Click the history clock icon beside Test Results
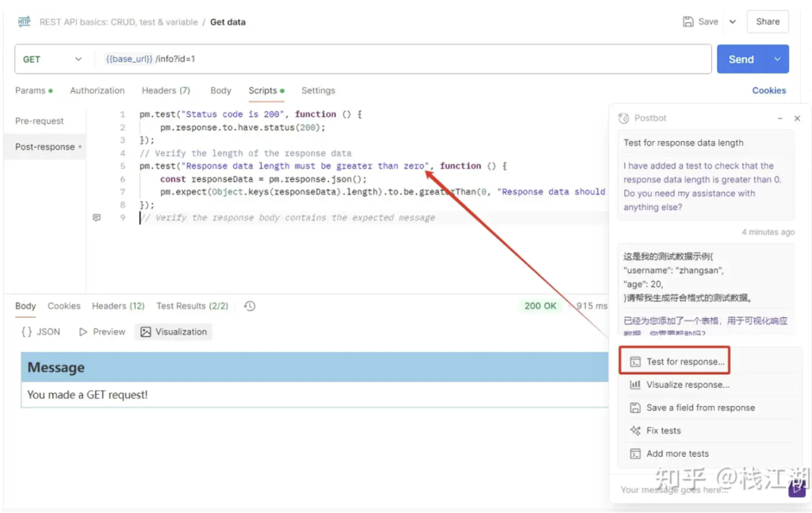The width and height of the screenshot is (812, 513). (250, 306)
